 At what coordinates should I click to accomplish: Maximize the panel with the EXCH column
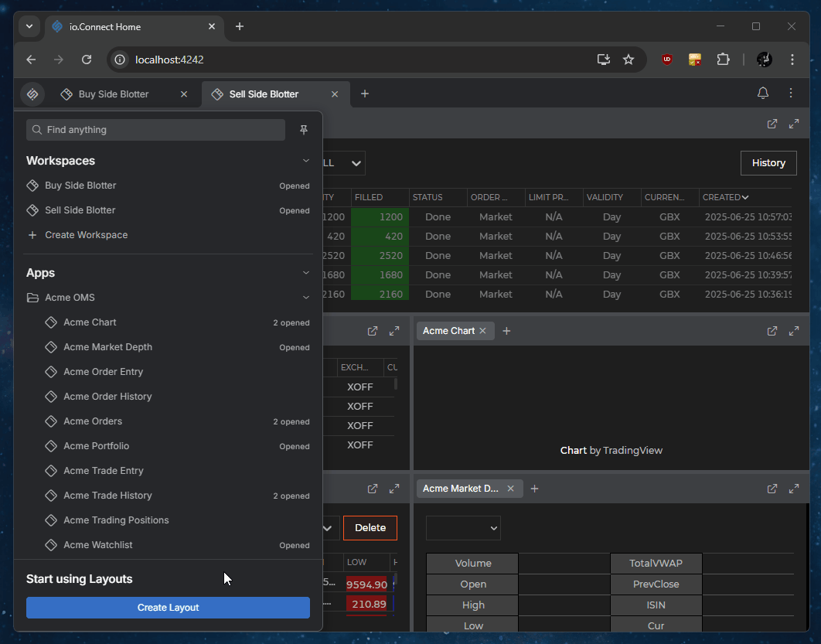coord(394,331)
